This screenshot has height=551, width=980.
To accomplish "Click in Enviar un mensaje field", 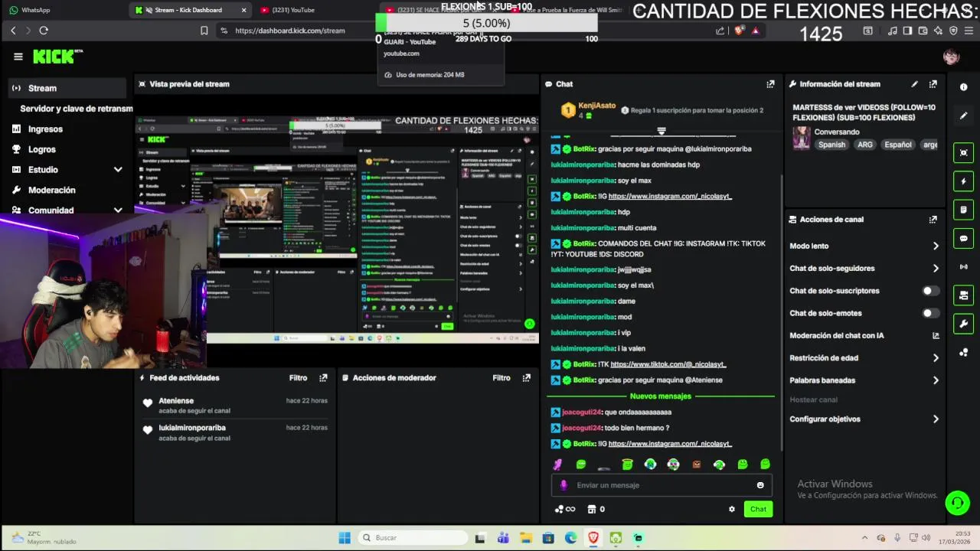I will point(662,485).
